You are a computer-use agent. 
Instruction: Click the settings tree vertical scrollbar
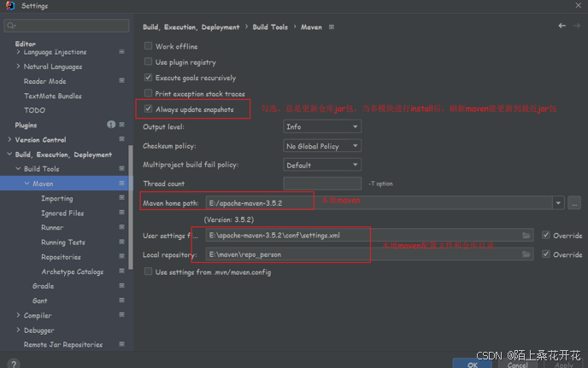coord(131,207)
